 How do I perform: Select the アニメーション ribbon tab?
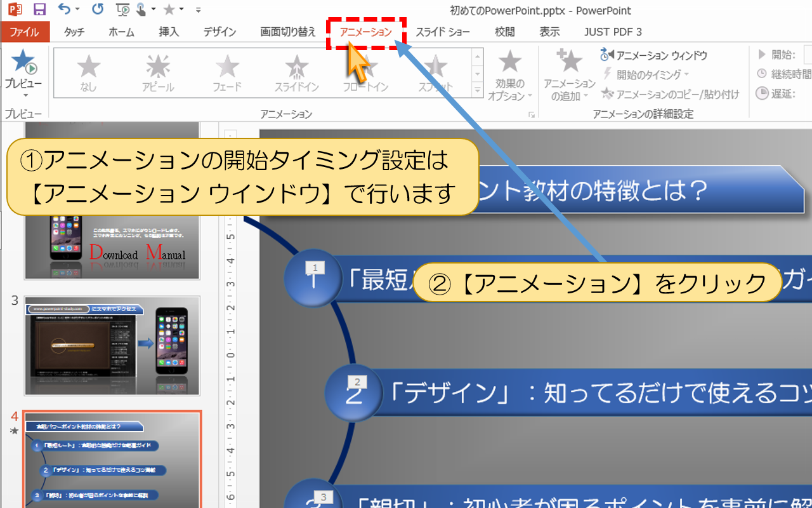[366, 32]
